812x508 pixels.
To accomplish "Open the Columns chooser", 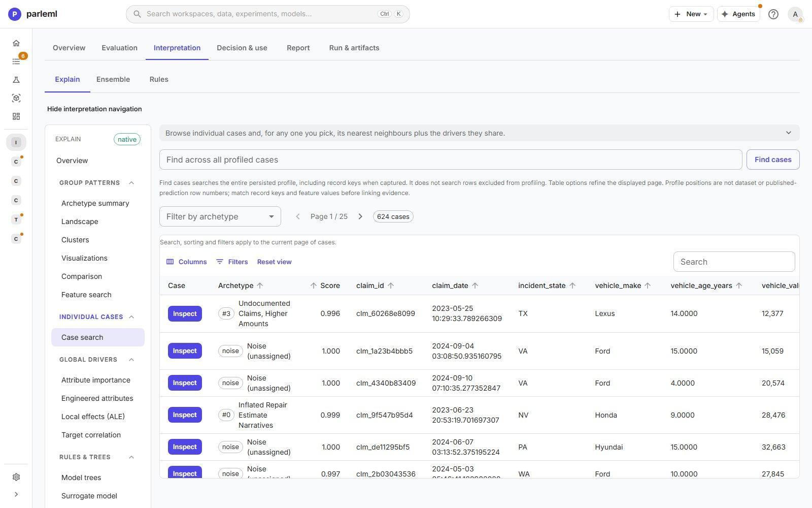I will [x=186, y=262].
